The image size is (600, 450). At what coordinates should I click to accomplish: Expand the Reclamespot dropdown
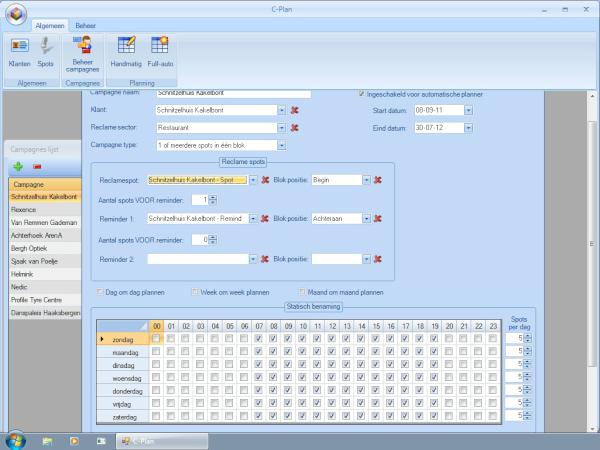tap(253, 180)
